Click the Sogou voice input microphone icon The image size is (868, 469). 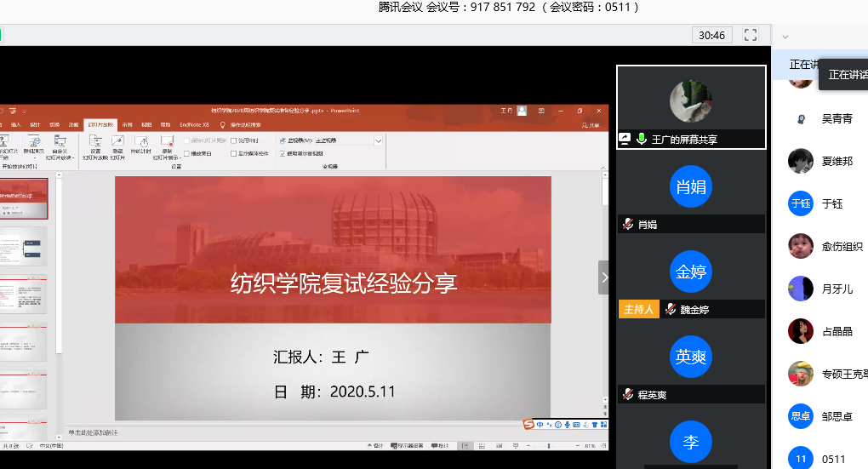tap(567, 425)
